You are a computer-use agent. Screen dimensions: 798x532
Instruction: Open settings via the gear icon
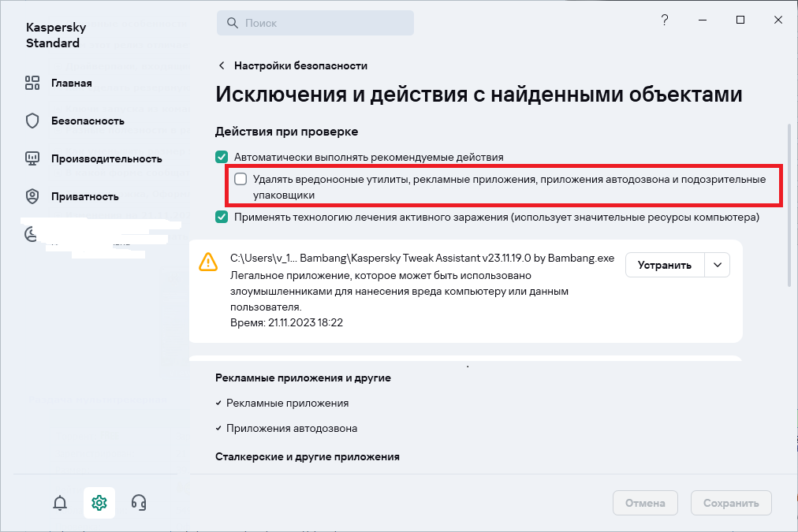pos(99,503)
